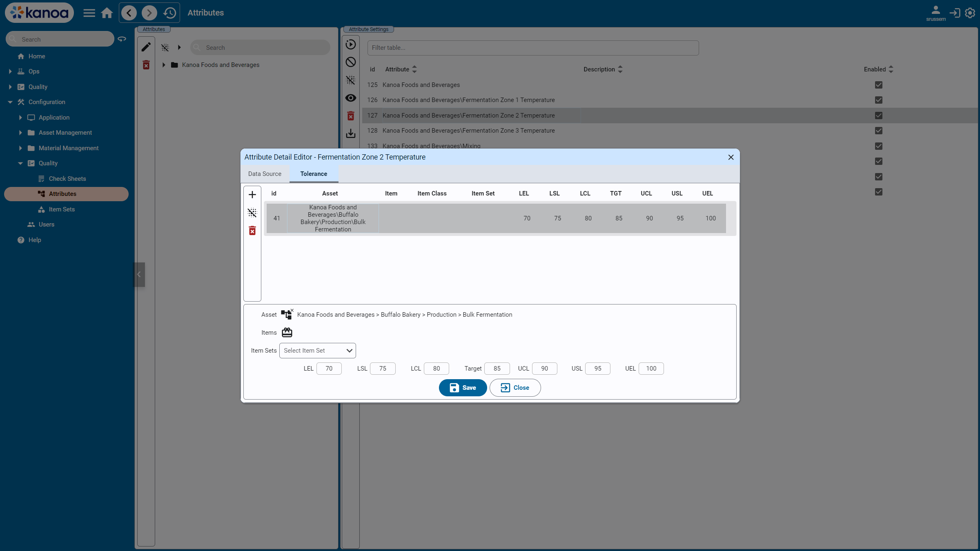Navigate forward with the right arrow

coord(149,13)
